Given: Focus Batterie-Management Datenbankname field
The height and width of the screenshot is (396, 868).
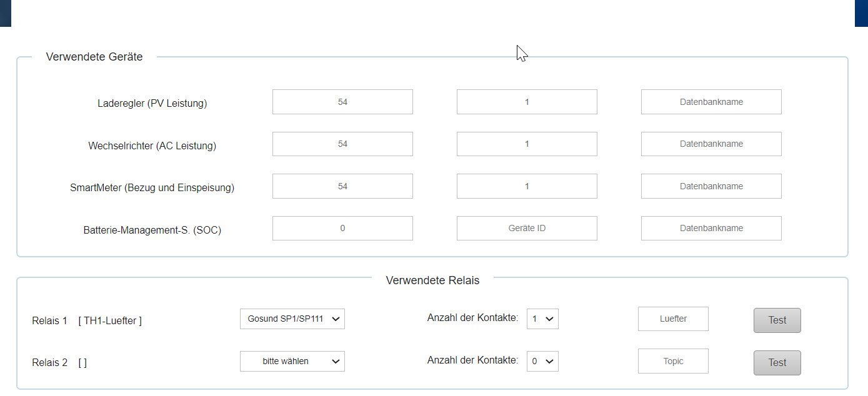Looking at the screenshot, I should tap(711, 228).
